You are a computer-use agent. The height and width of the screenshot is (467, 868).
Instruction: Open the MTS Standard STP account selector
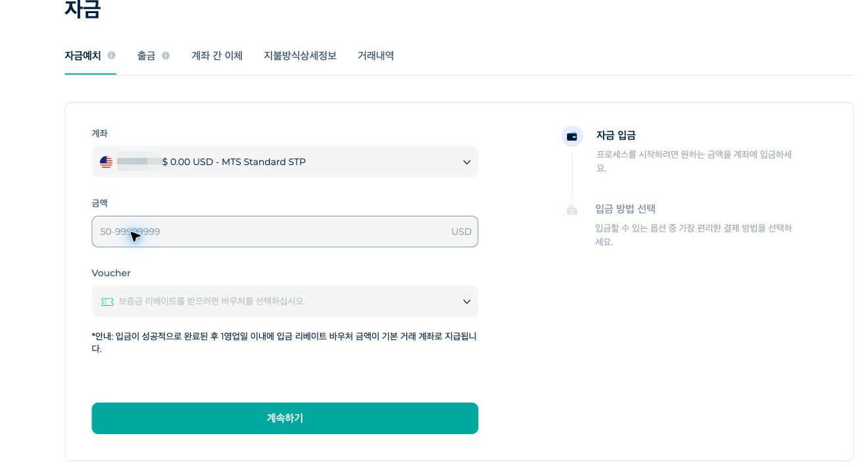click(285, 162)
